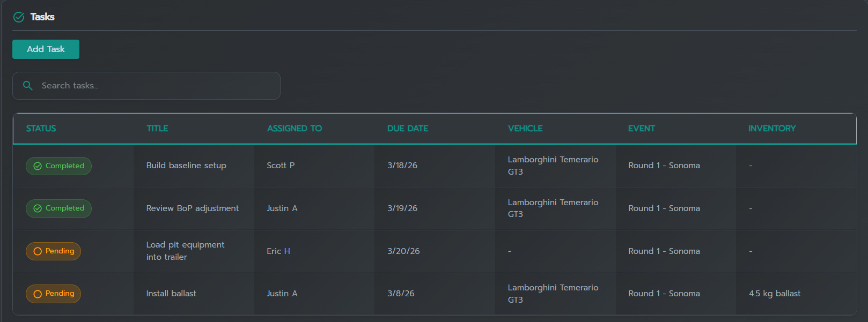Click Completed check icon on Review BoP adjustment

tap(38, 208)
